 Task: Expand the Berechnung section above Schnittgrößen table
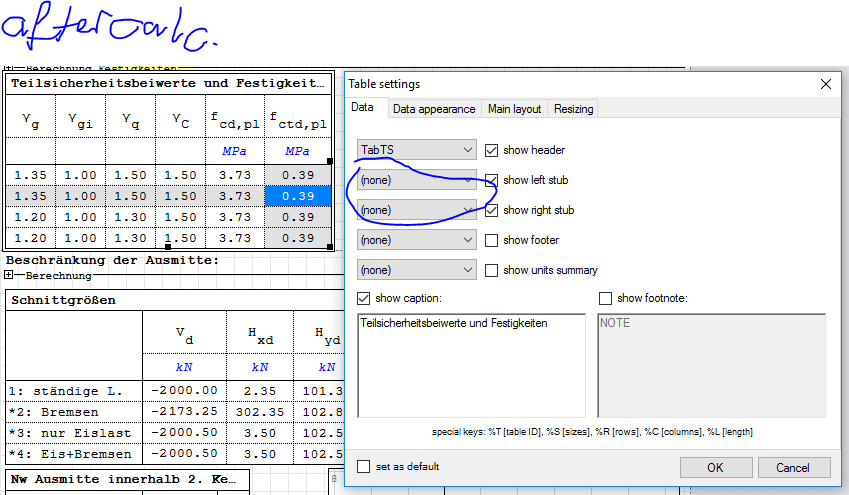(x=10, y=275)
